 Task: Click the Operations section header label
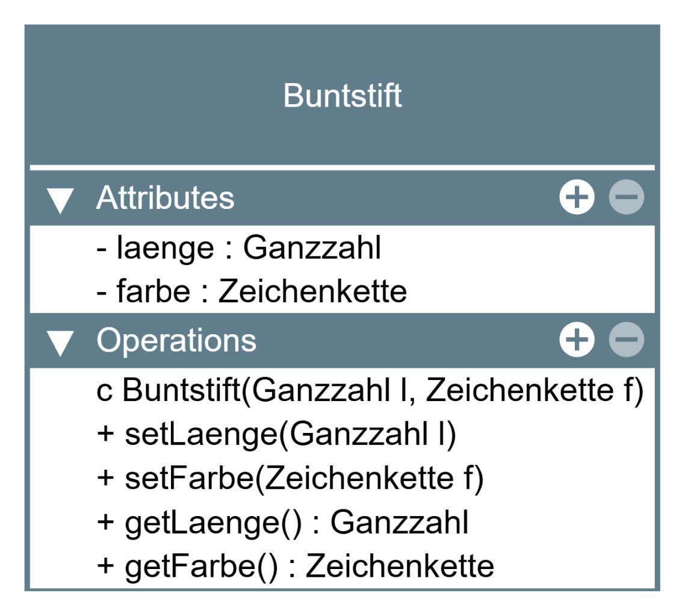pos(176,340)
